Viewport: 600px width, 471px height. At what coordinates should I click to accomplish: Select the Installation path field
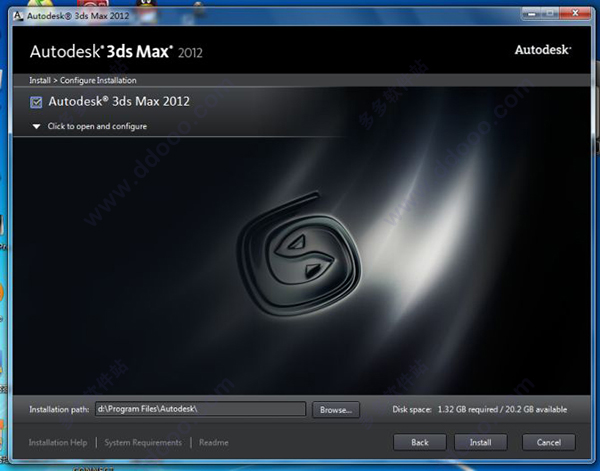point(201,409)
